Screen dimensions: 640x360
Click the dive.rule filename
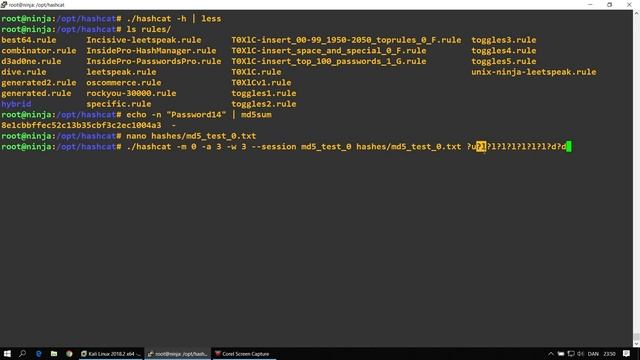(x=24, y=72)
